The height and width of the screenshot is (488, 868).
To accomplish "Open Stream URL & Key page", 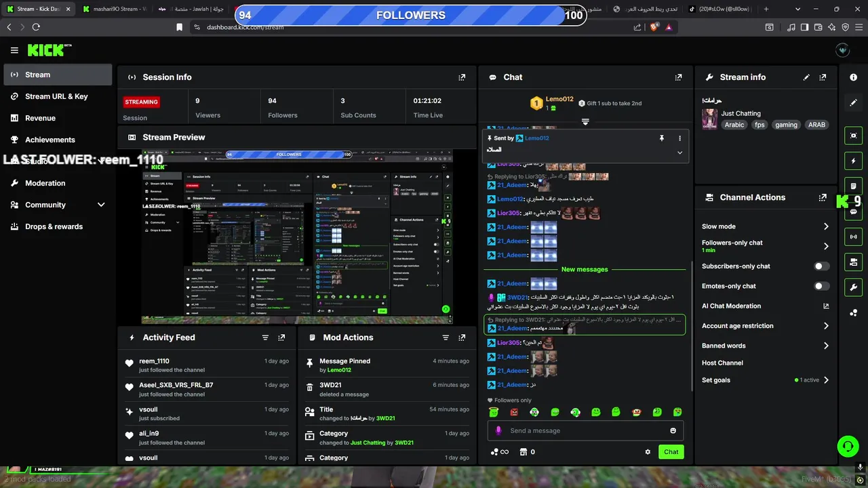I will tap(58, 96).
